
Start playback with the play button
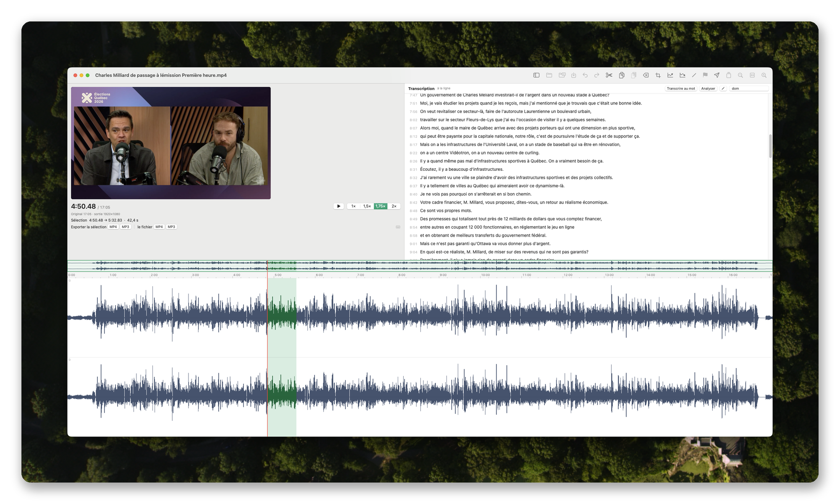tap(339, 206)
